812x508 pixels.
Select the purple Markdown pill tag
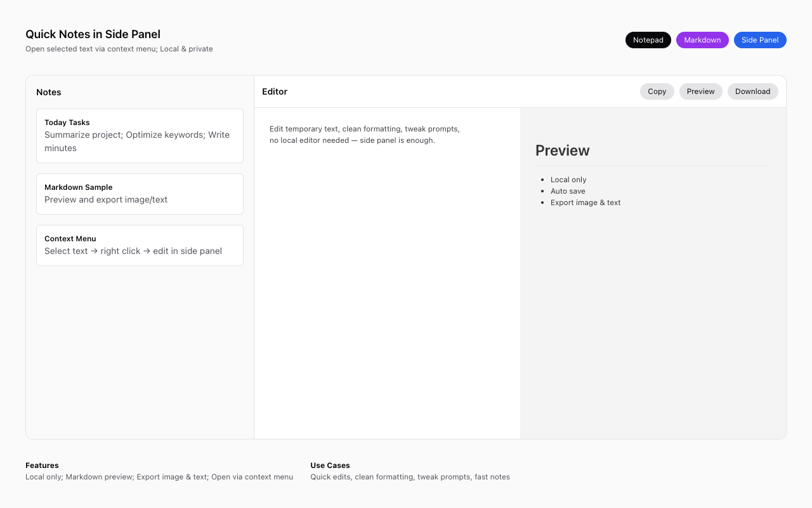tap(702, 40)
